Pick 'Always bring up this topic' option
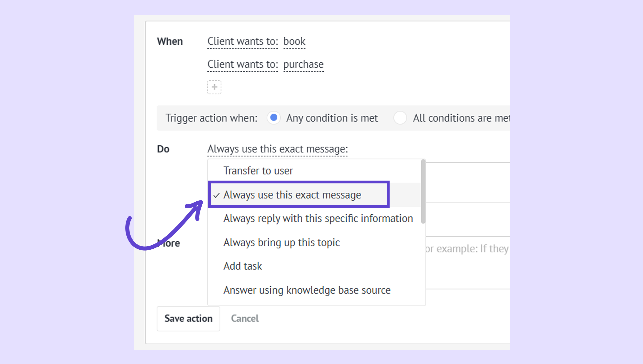This screenshot has height=364, width=643. 282,243
